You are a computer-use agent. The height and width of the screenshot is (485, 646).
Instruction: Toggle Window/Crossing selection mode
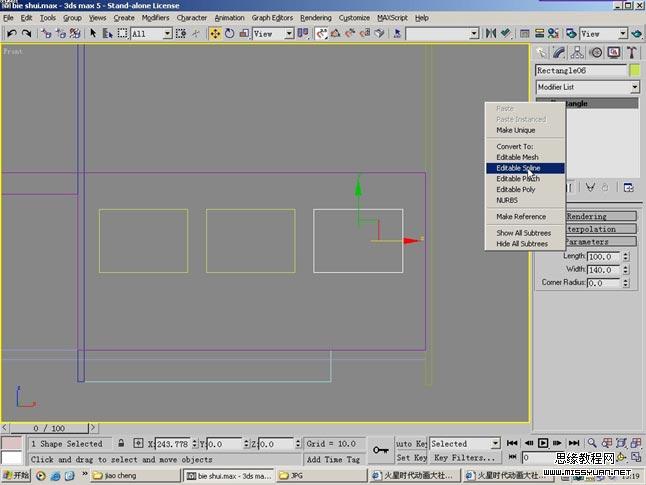180,33
